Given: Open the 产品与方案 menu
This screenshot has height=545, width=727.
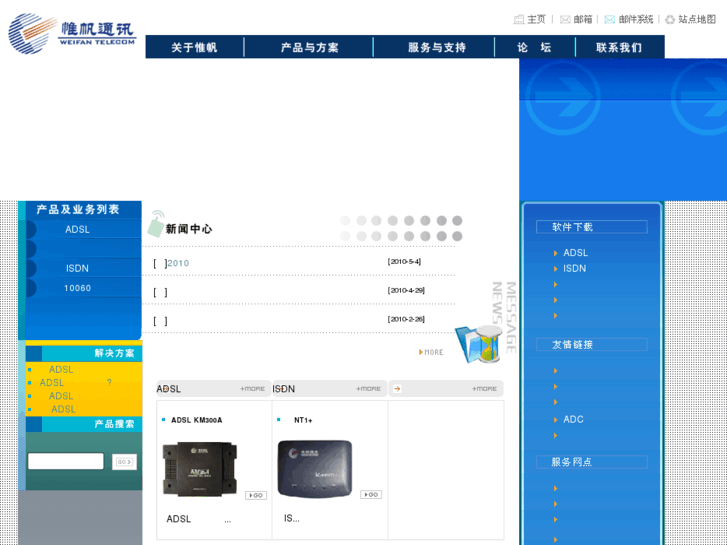Looking at the screenshot, I should (x=309, y=47).
